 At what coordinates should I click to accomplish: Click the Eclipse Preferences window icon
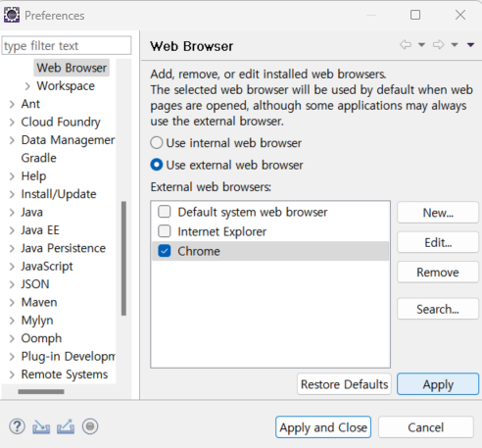(x=12, y=15)
